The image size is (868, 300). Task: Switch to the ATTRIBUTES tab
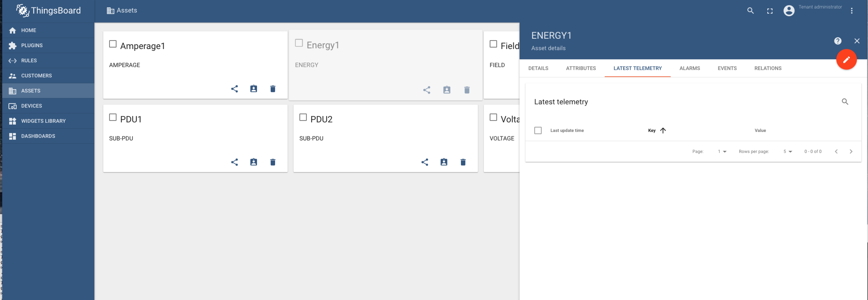click(x=581, y=68)
